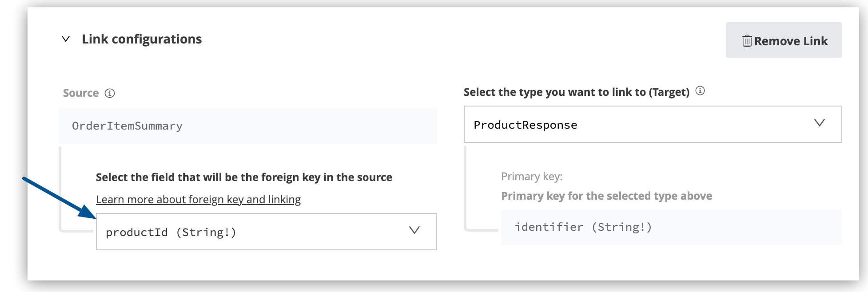Screen dimensions: 868x292
Task: Click the info icon next to Source
Action: pos(109,93)
